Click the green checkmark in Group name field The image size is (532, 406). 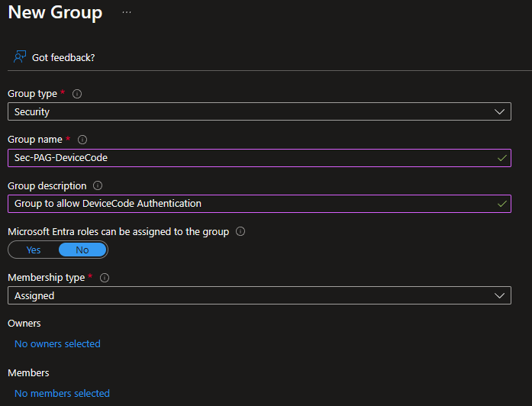coord(501,158)
